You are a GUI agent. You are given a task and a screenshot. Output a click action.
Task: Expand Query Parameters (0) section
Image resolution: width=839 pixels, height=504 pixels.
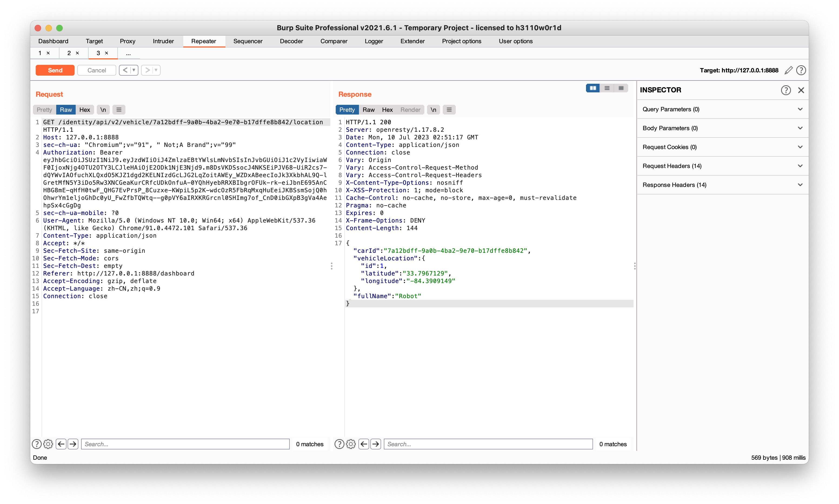coord(723,109)
